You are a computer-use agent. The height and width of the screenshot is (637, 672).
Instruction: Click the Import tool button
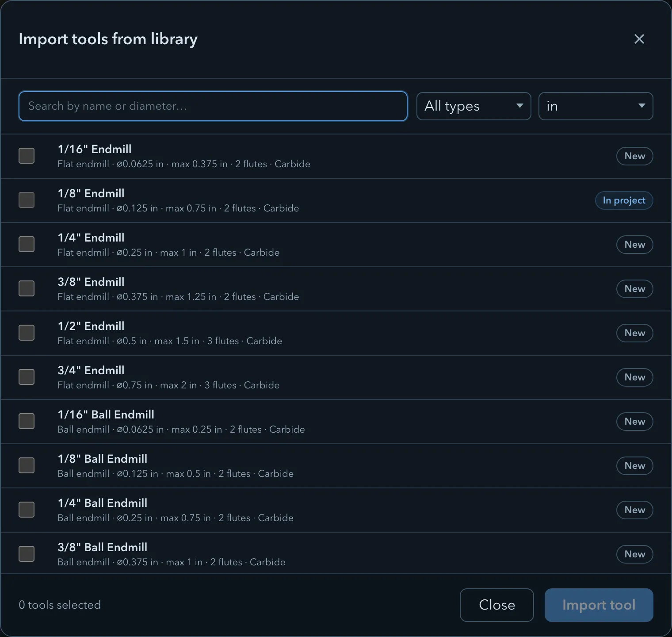click(x=599, y=605)
